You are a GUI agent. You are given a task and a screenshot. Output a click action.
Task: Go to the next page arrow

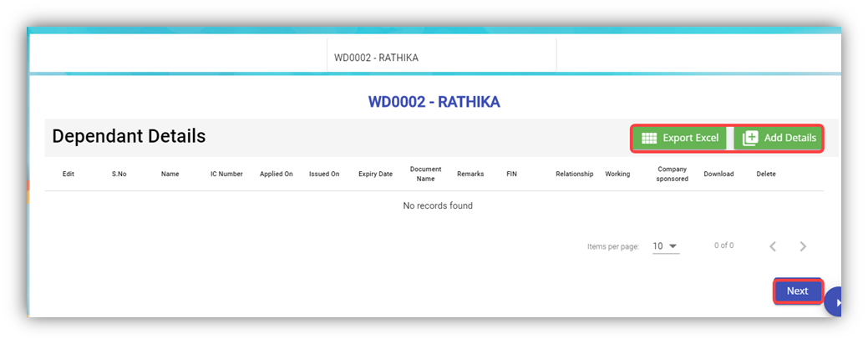click(803, 246)
